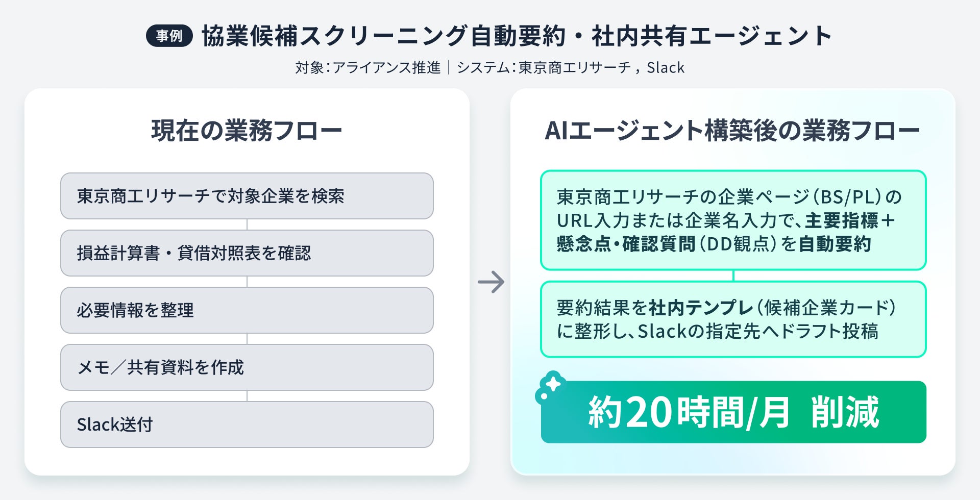Screen dimensions: 980x500
Task: Click the 必要情報を整理 step box
Action: pyautogui.click(x=247, y=310)
